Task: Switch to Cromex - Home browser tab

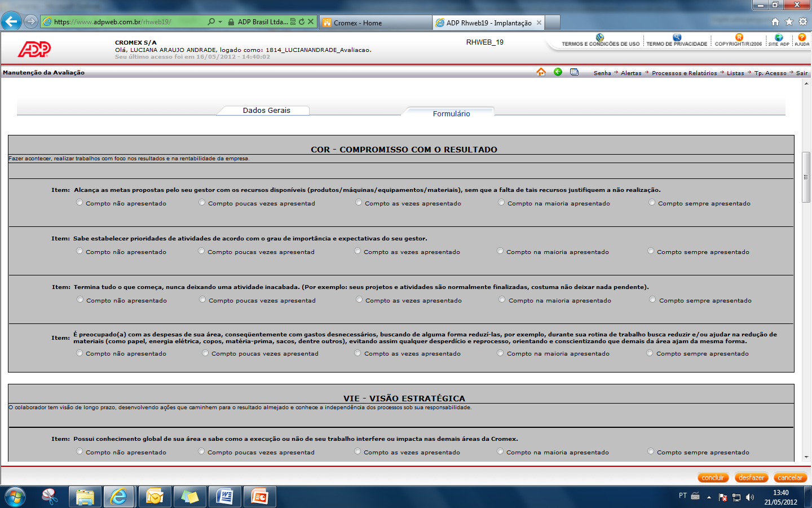Action: click(x=376, y=23)
